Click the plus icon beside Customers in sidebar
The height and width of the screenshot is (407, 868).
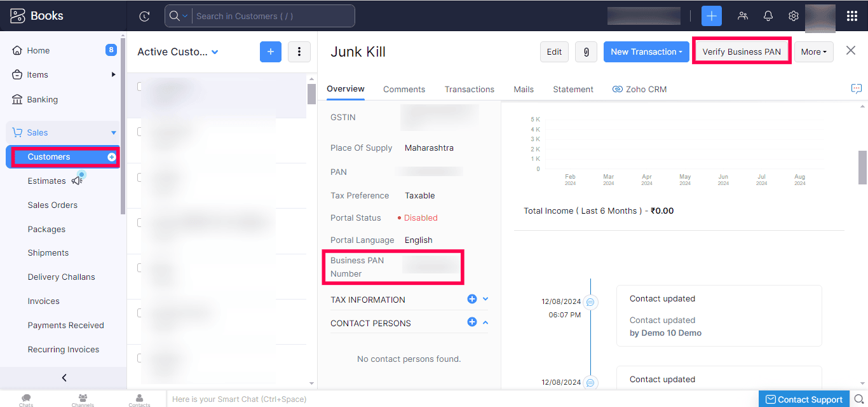point(112,157)
